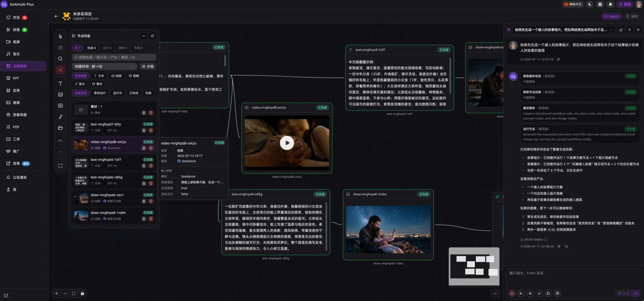Clear chat with the eraser icon
The width and height of the screenshot is (644, 301).
point(621,30)
